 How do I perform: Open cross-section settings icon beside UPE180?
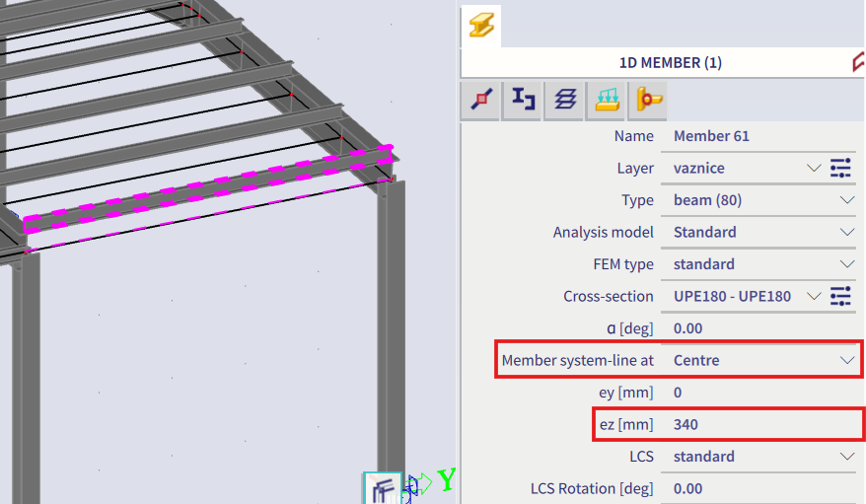840,297
